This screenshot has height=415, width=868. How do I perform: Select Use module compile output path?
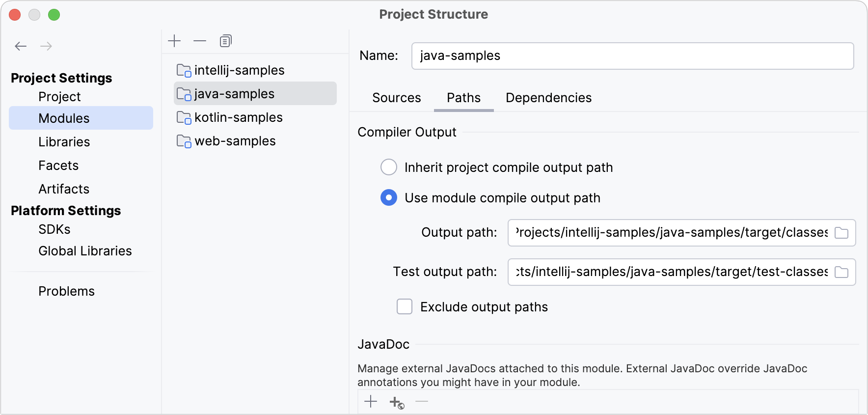coord(388,198)
